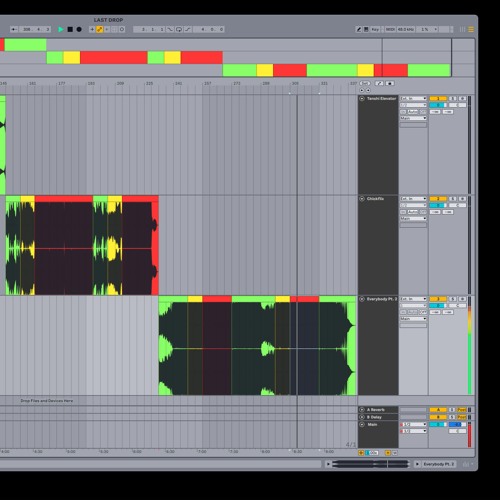Click the arrangement position field

coord(36,29)
